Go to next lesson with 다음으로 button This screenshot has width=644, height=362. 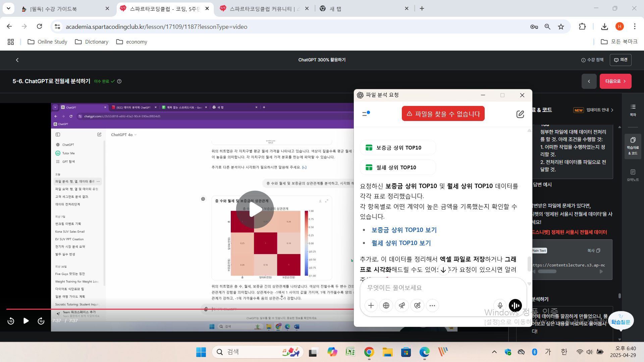click(x=615, y=81)
